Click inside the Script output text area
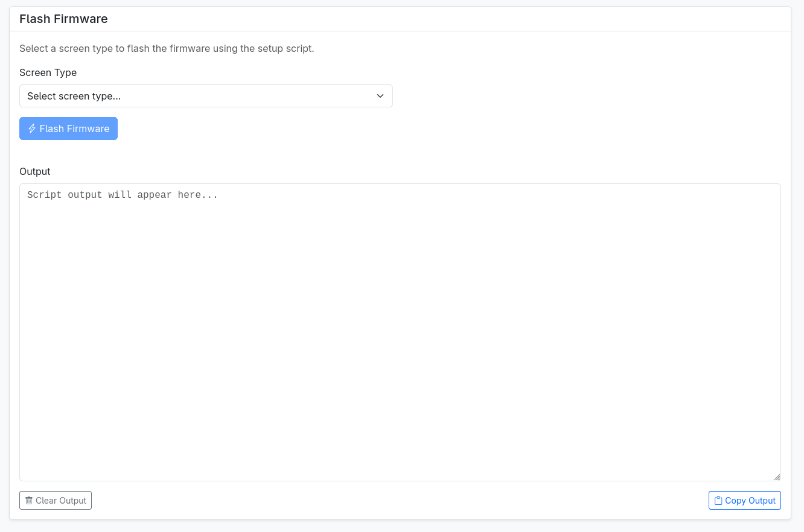This screenshot has width=804, height=532. pyautogui.click(x=400, y=332)
